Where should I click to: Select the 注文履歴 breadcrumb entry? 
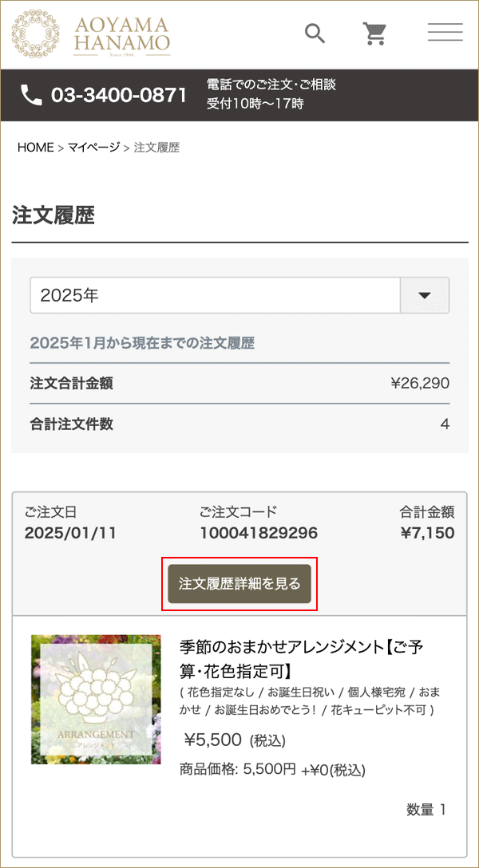154,147
